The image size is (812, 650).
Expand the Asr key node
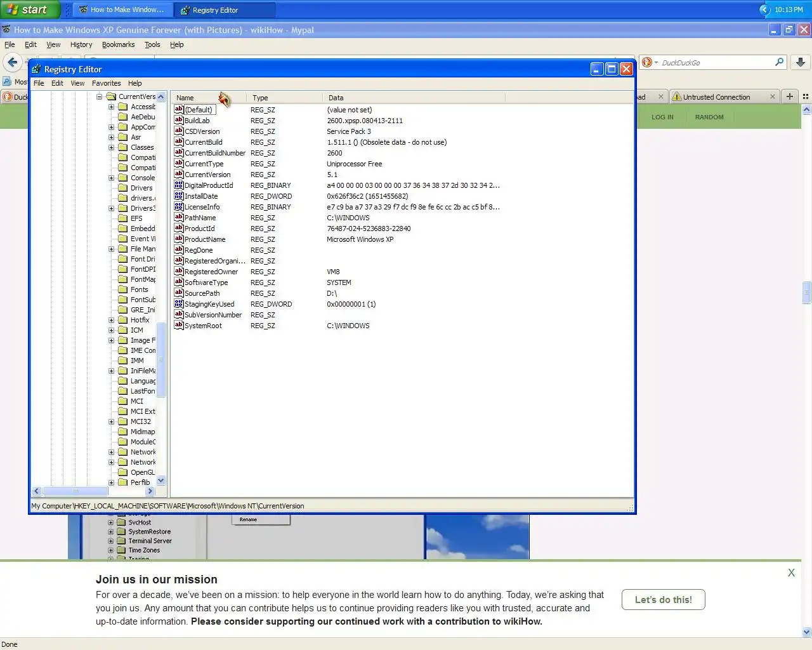coord(112,137)
